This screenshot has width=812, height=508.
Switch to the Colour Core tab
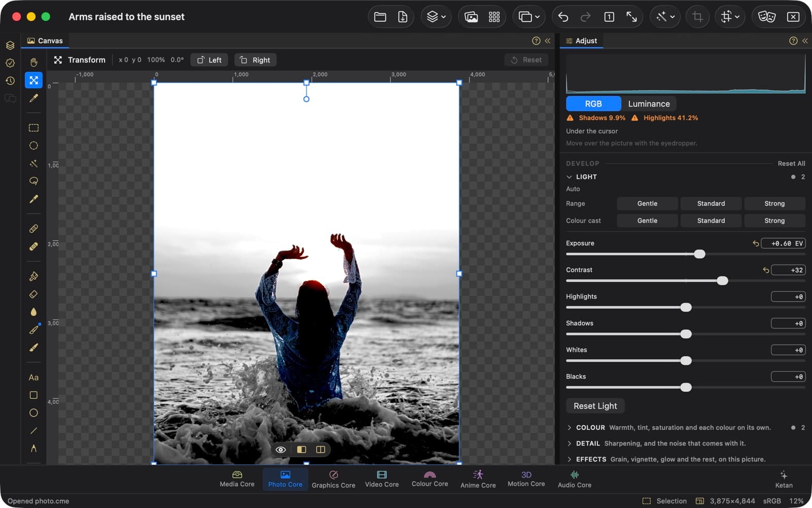point(430,479)
